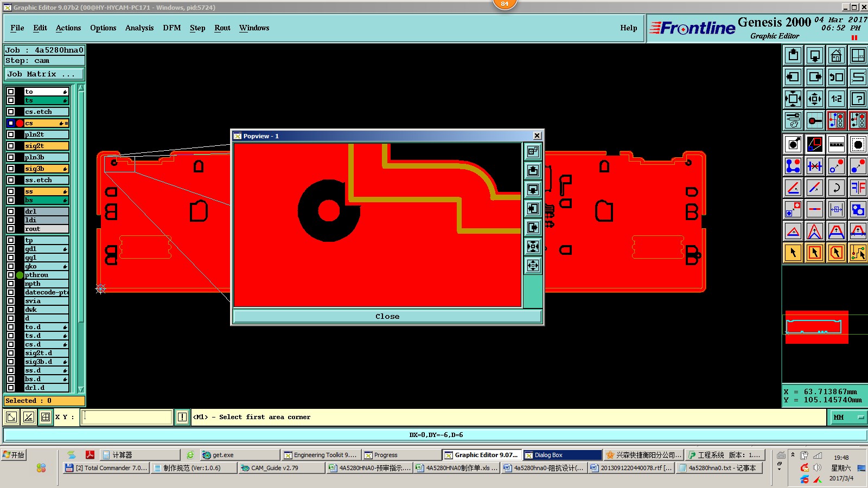Select the plain arrow select tool
The image size is (868, 488).
(793, 253)
